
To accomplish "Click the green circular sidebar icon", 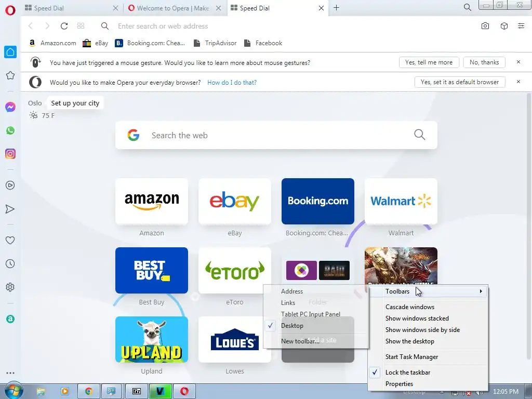I will [10, 319].
